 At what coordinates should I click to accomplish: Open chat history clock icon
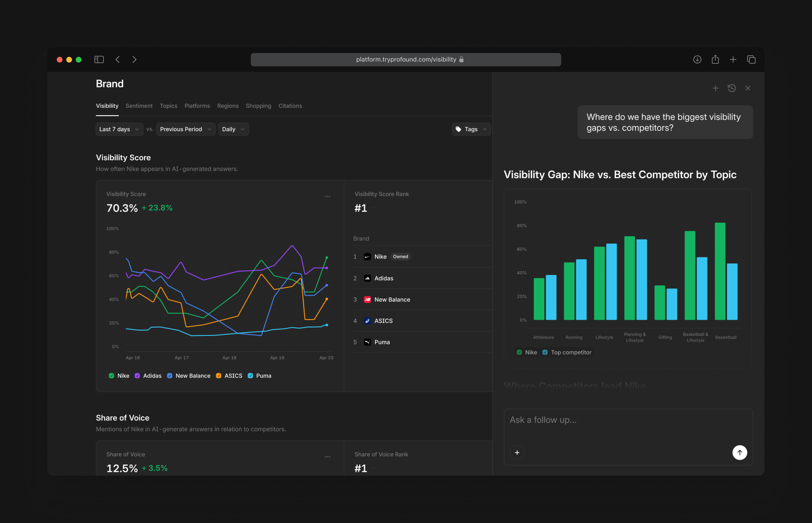732,88
